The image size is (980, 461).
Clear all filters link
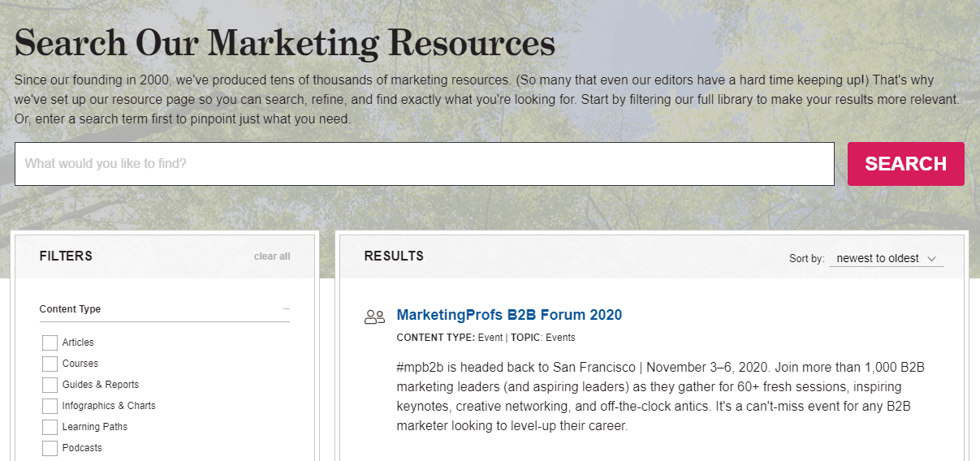coord(272,256)
